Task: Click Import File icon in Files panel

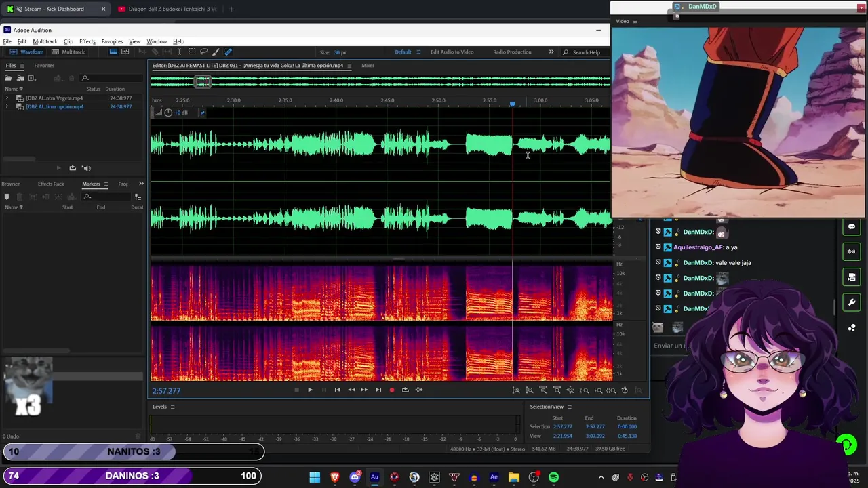Action: point(20,78)
